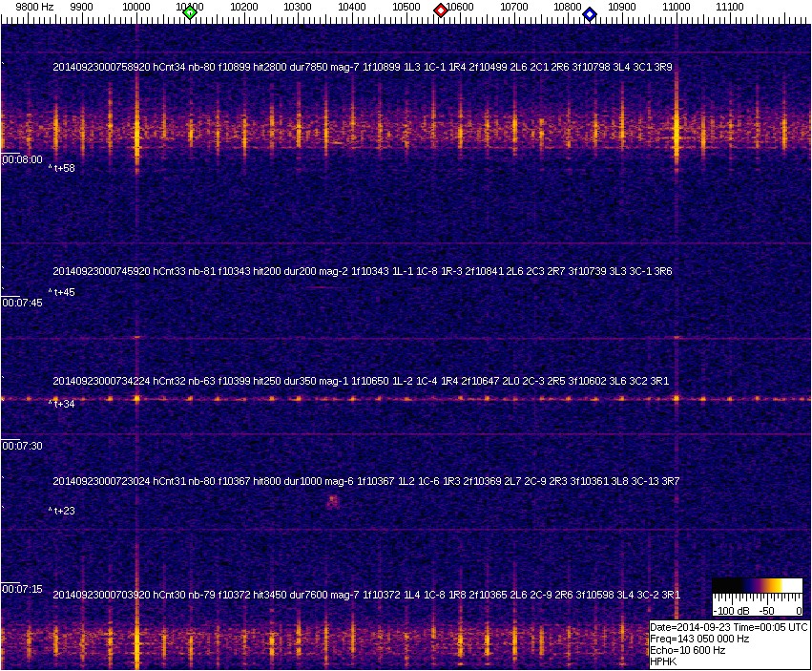The height and width of the screenshot is (671, 812).
Task: Click the 00:07:15 time marker
Action: click(x=22, y=589)
